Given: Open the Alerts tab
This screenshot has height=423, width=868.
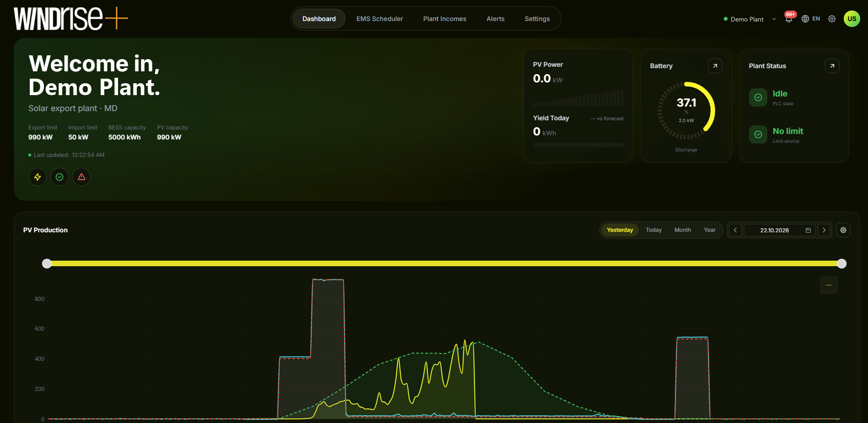Looking at the screenshot, I should point(496,19).
